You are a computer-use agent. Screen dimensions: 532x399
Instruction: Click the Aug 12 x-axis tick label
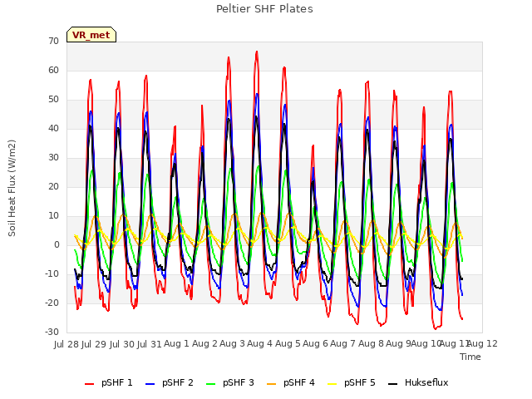coord(483,343)
